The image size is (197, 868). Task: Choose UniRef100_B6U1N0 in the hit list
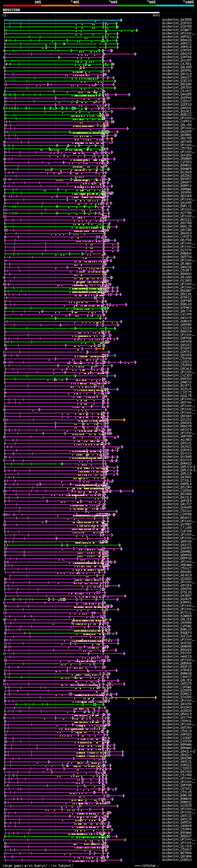(177, 84)
